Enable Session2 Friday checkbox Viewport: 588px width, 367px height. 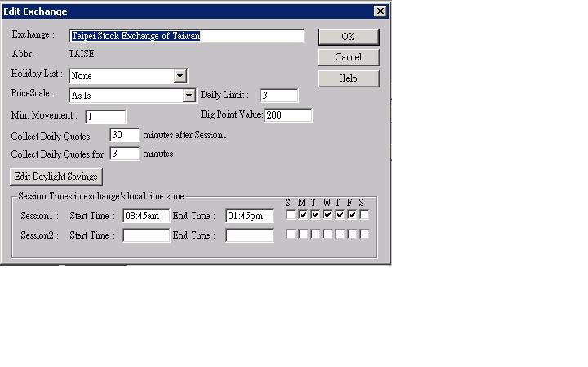click(x=352, y=234)
